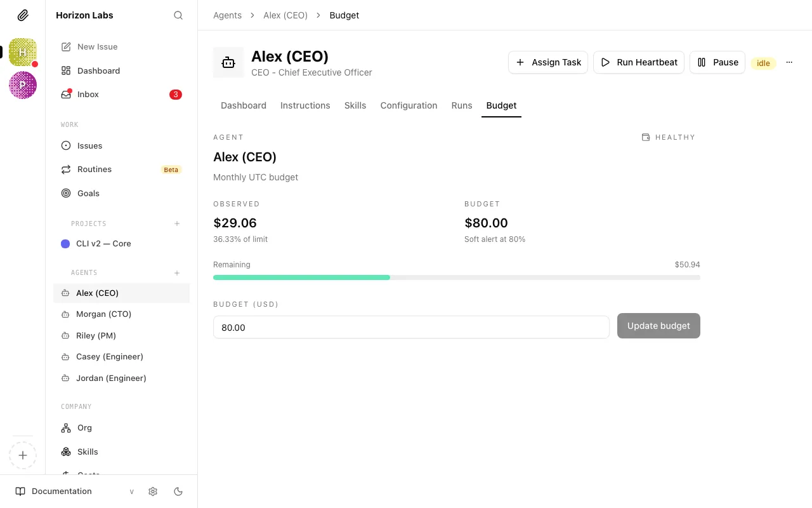Click Run Heartbeat button
The width and height of the screenshot is (812, 508).
[639, 62]
